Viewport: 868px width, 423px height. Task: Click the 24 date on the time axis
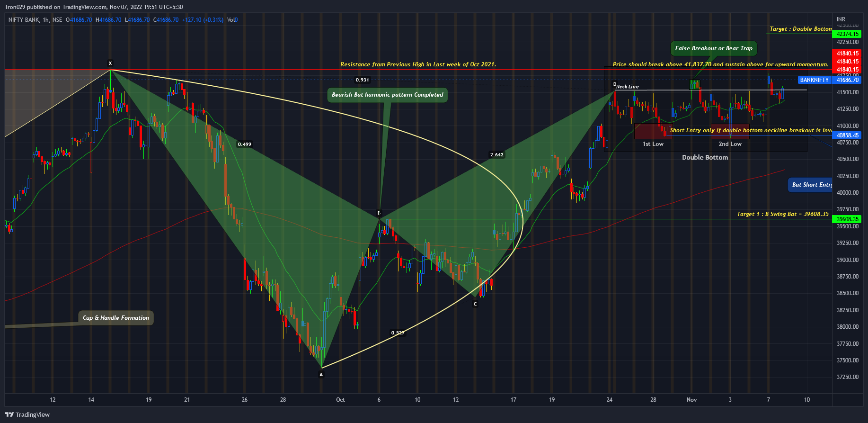coord(610,400)
